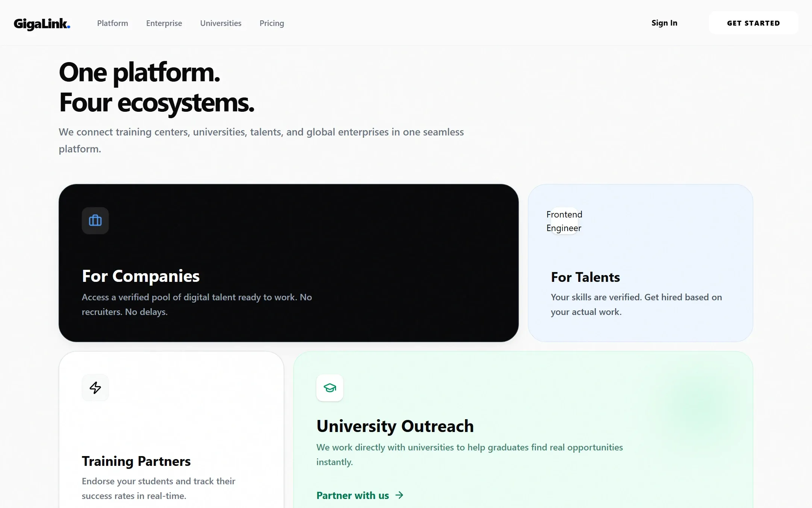Click the Sign In link
This screenshot has width=812, height=508.
click(664, 23)
